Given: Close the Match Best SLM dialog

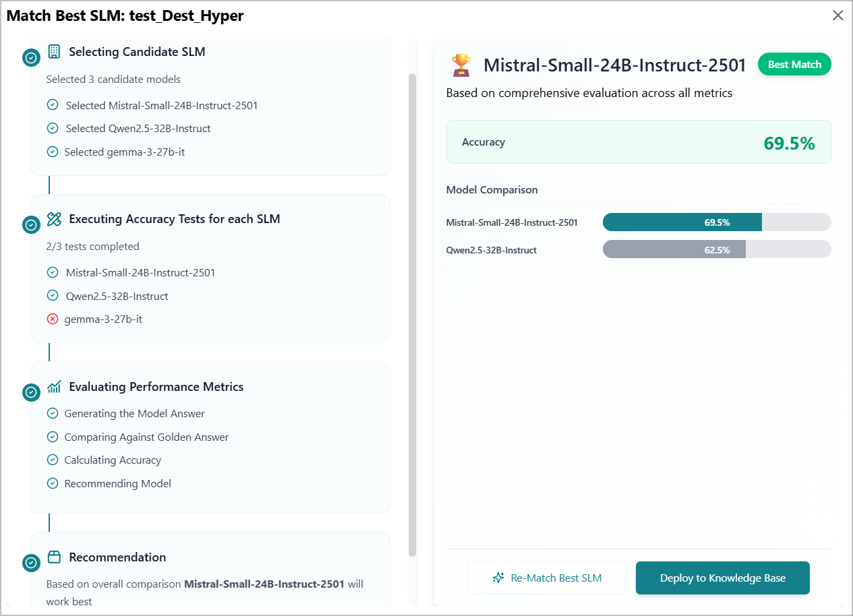Looking at the screenshot, I should point(838,16).
